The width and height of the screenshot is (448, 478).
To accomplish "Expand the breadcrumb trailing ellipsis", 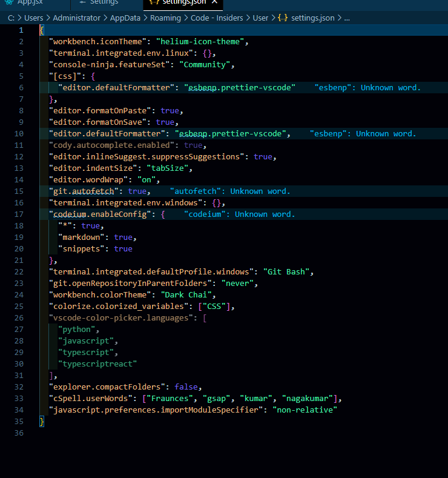I will tap(347, 18).
